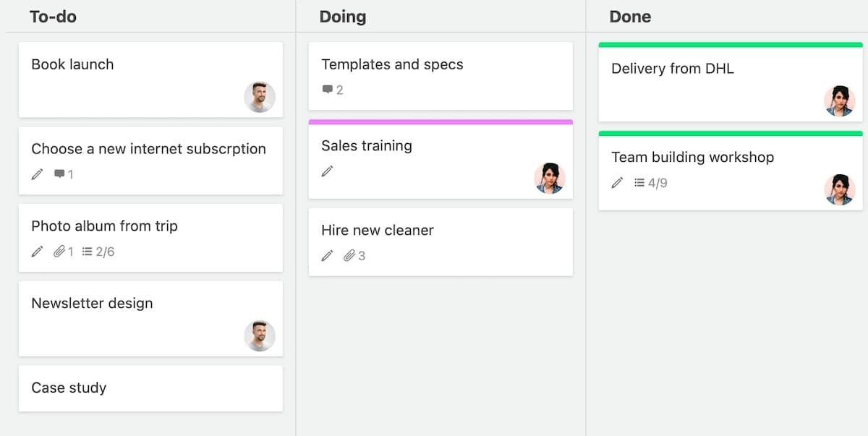Click the Doing column header
Viewport: 868px width, 436px height.
(x=343, y=17)
